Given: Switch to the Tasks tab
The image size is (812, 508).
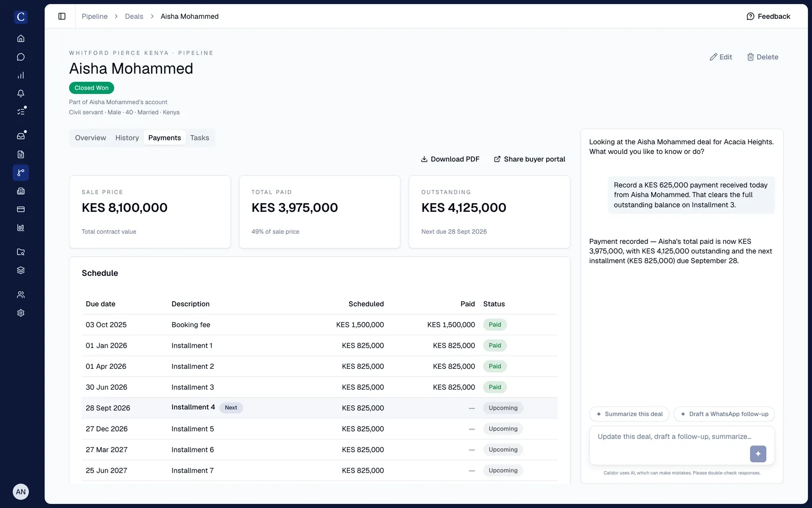Looking at the screenshot, I should point(199,138).
